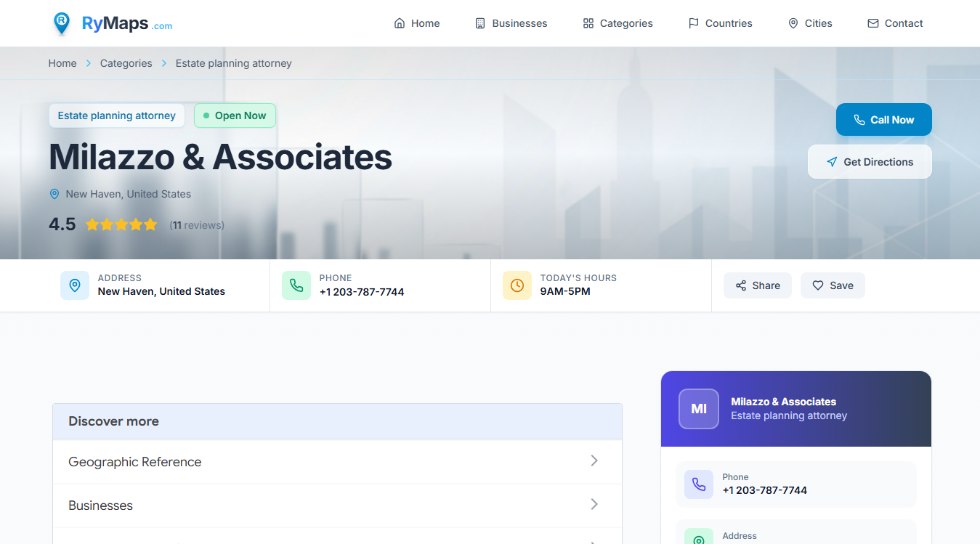Click Estate planning attorney breadcrumb

coord(234,63)
